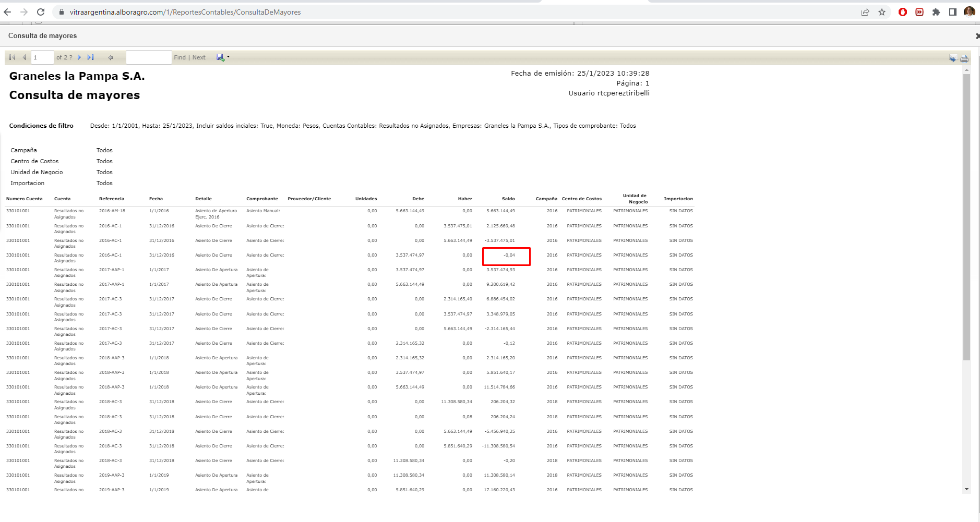
Task: Open the export format dropdown arrow
Action: coord(229,57)
